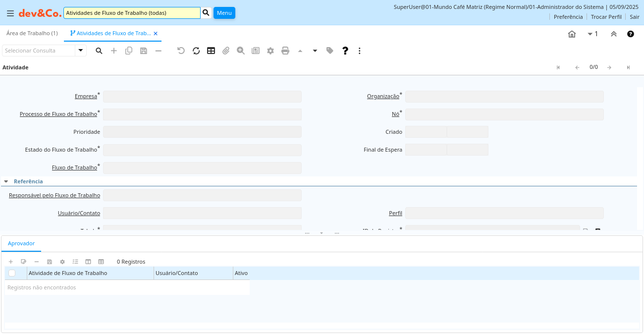Click the Trocar Perfil link

pos(606,17)
